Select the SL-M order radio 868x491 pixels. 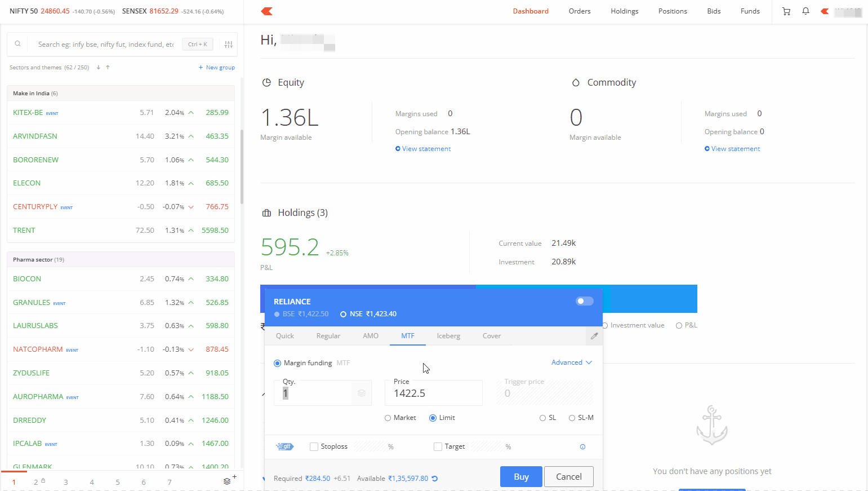[572, 418]
